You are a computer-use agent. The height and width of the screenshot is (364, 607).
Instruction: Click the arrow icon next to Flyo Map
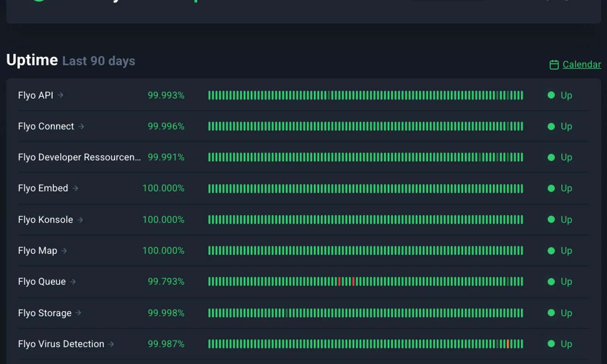click(64, 251)
